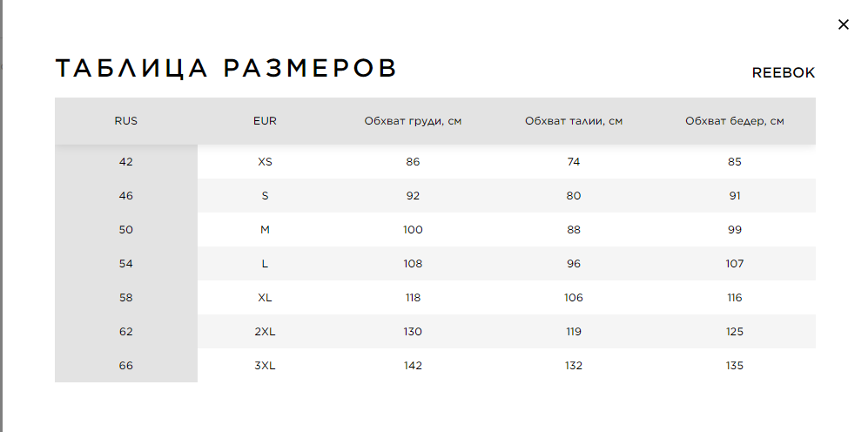Click chest value 100 in M row
The width and height of the screenshot is (868, 432).
(413, 229)
